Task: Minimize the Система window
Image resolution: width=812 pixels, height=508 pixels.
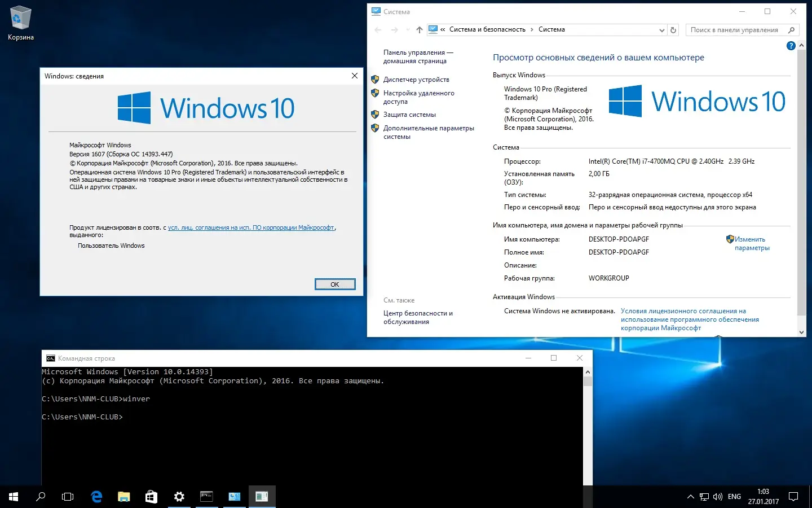Action: point(742,11)
